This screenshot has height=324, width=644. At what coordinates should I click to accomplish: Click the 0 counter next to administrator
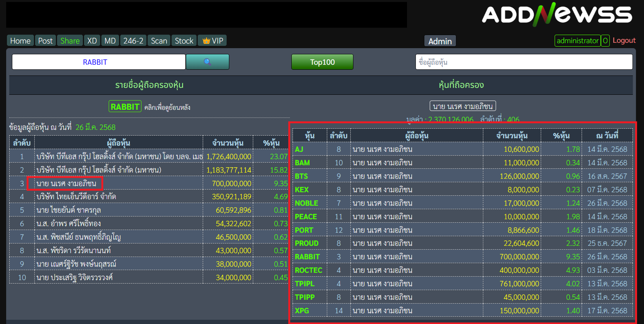[605, 40]
